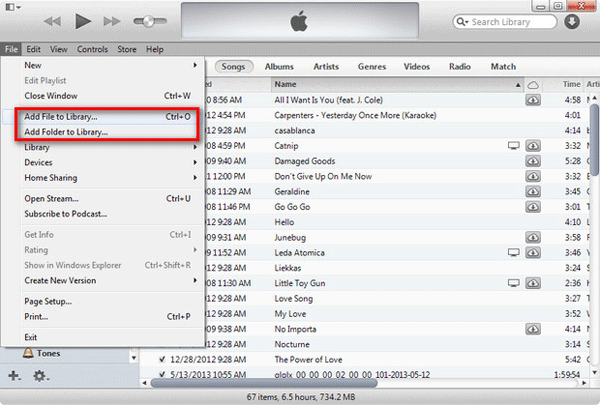Click the Play button
The width and height of the screenshot is (600, 405).
[x=83, y=21]
